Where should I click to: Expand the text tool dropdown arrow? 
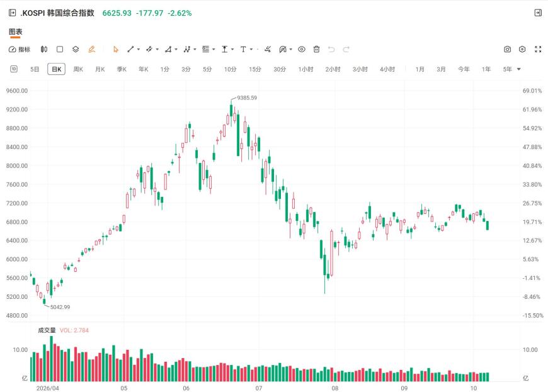coord(251,50)
